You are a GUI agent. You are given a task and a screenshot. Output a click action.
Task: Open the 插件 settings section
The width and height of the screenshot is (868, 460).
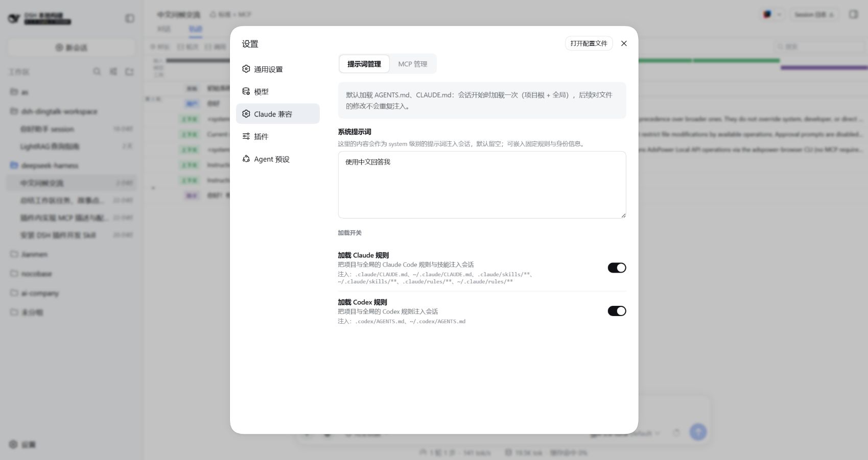pos(277,136)
